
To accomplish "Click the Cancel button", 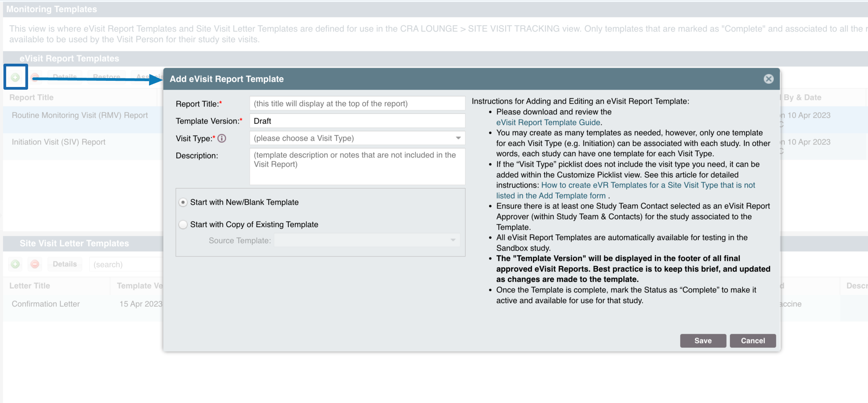I will tap(753, 341).
